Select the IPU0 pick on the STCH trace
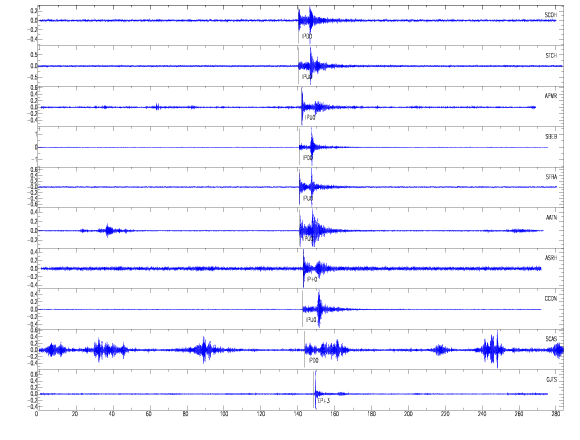580x440 pixels. [x=307, y=77]
